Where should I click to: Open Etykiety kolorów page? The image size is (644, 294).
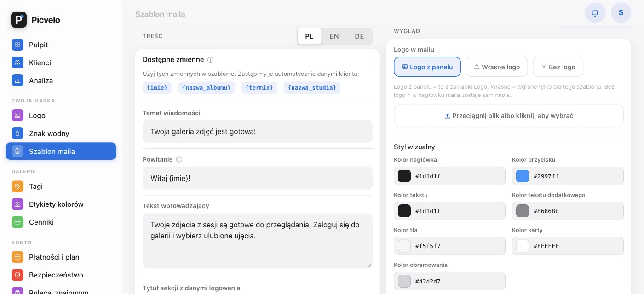point(61,204)
